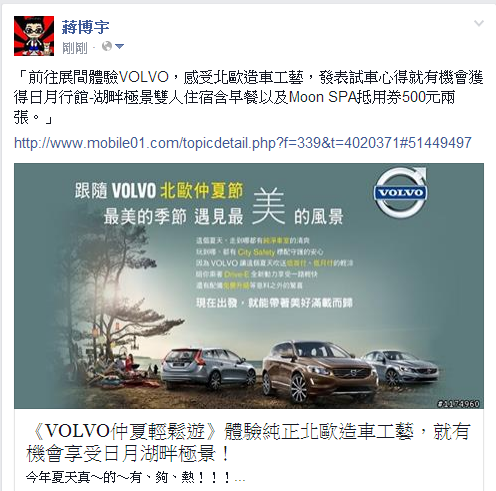Click the author name 蔣博宇
496x491 pixels.
point(85,27)
